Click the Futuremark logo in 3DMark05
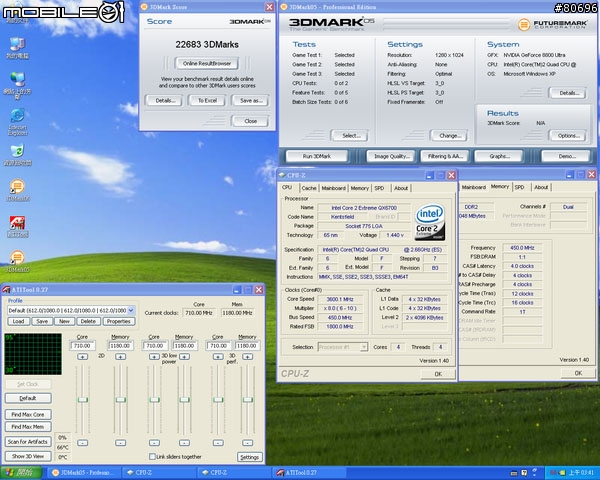This screenshot has width=600, height=480. point(553,24)
